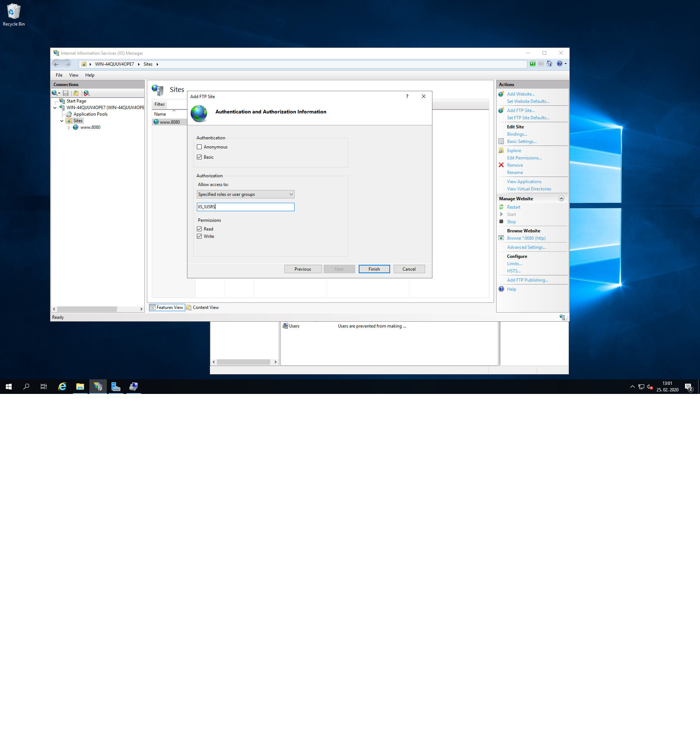Enable Anonymous authentication checkbox
The width and height of the screenshot is (700, 747).
click(199, 147)
